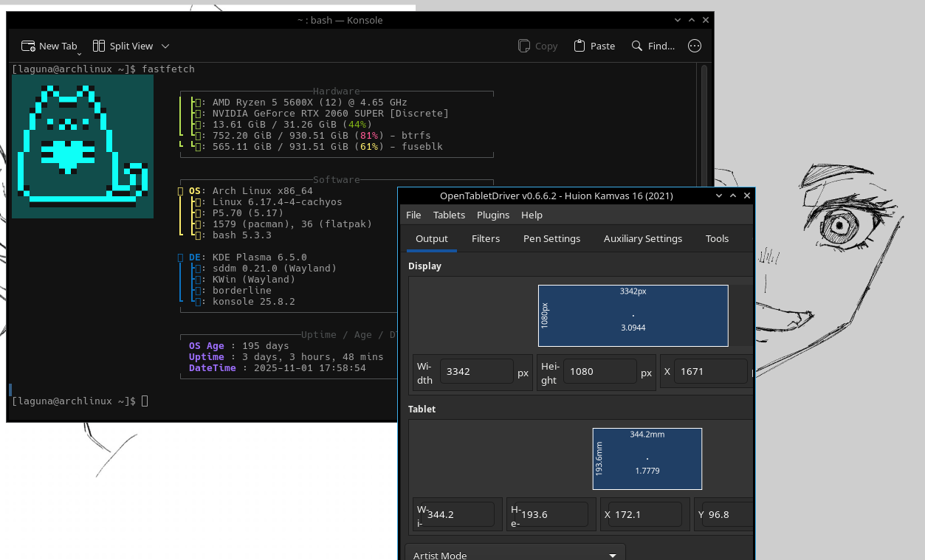Open the small arrow under New Tab

80,53
